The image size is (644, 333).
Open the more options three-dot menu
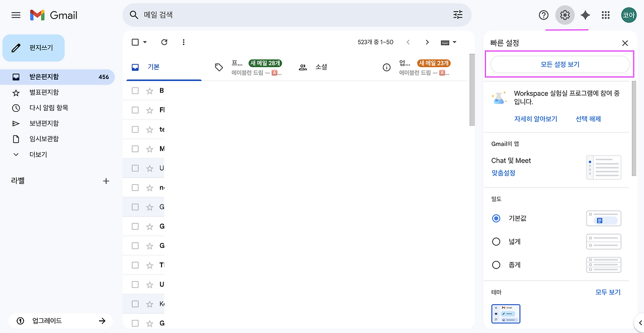[x=184, y=42]
